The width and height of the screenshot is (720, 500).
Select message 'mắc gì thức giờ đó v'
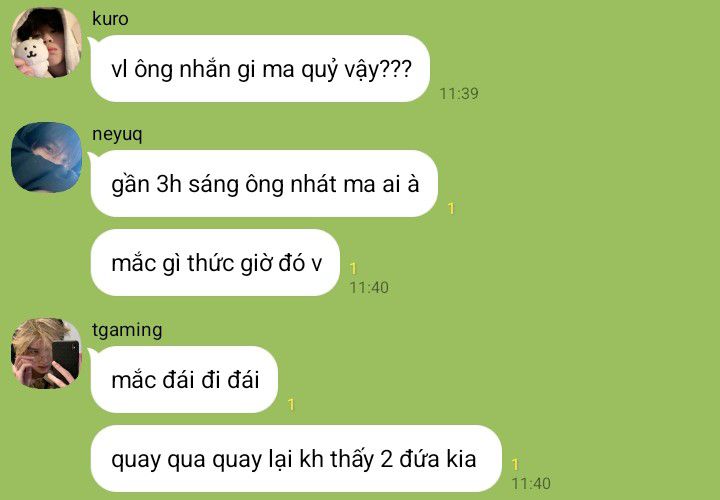click(215, 263)
